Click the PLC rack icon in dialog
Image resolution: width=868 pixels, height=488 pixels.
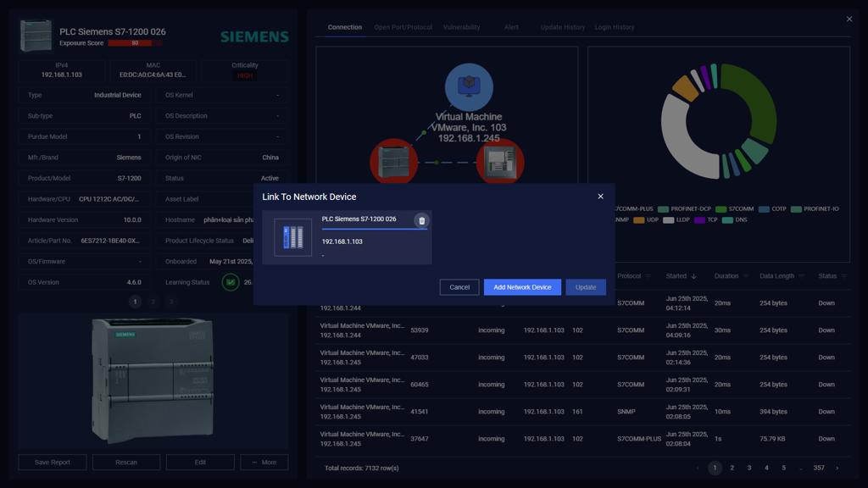coord(292,238)
